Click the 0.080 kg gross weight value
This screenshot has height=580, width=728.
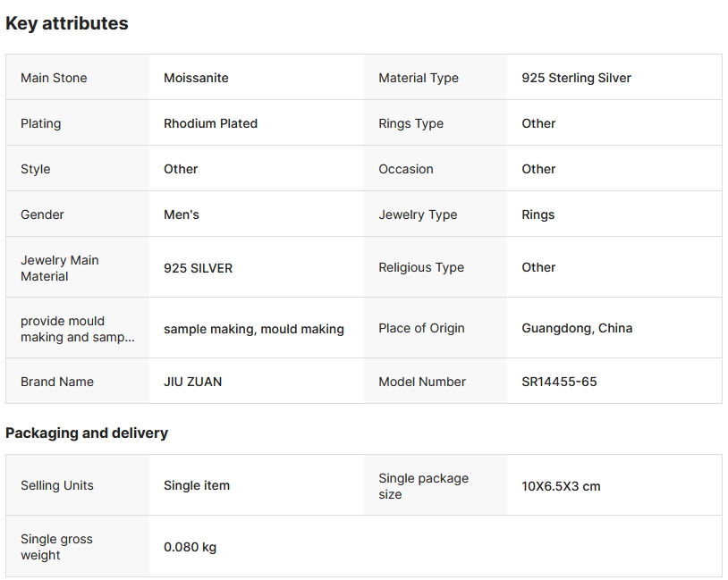point(190,547)
